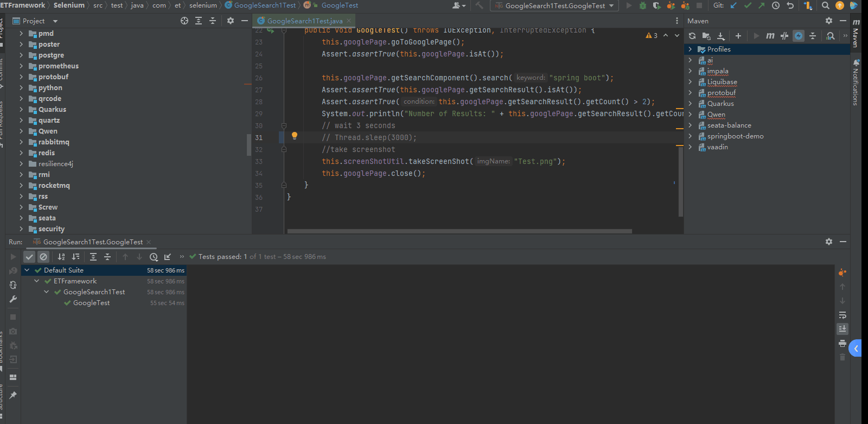Viewport: 868px width, 424px height.
Task: Collapse the Default Suite test node
Action: (x=27, y=270)
